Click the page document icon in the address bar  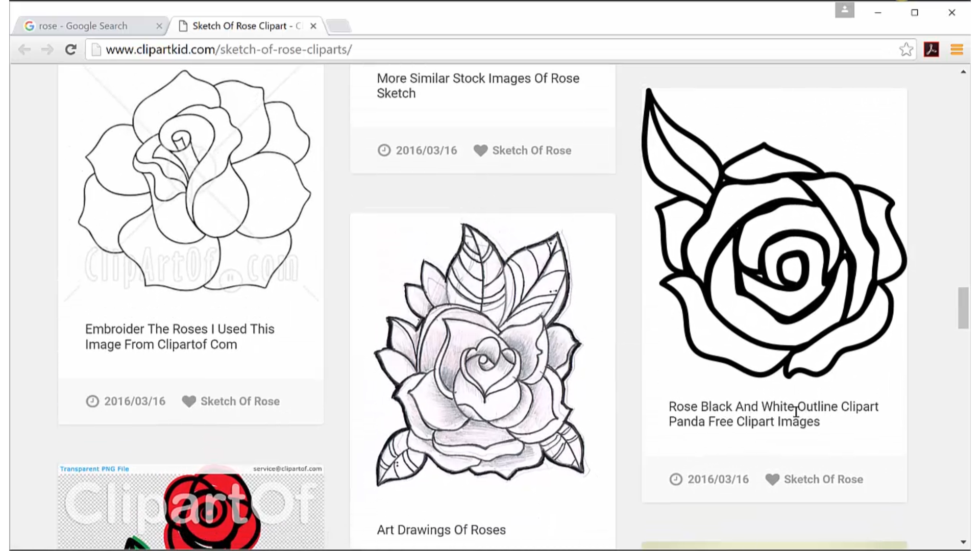click(x=96, y=49)
